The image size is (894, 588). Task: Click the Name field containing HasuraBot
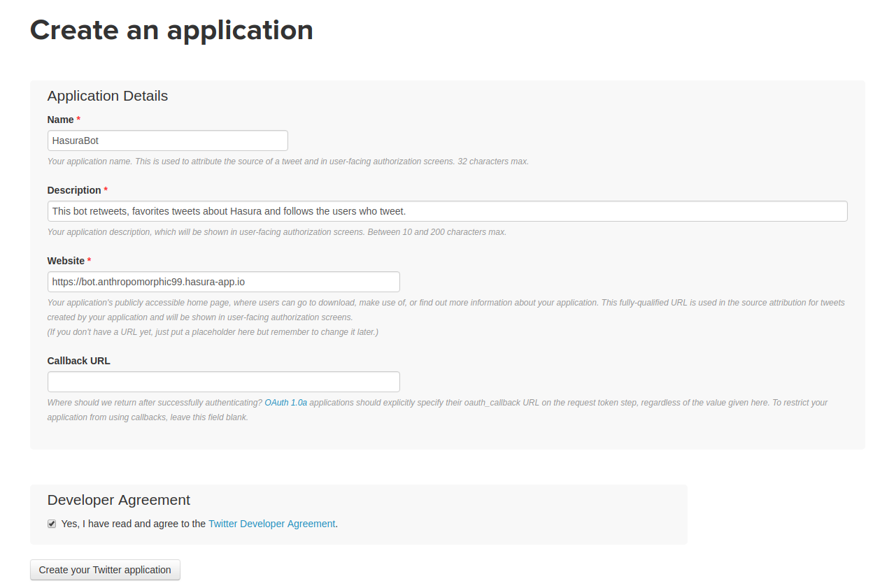(x=168, y=141)
